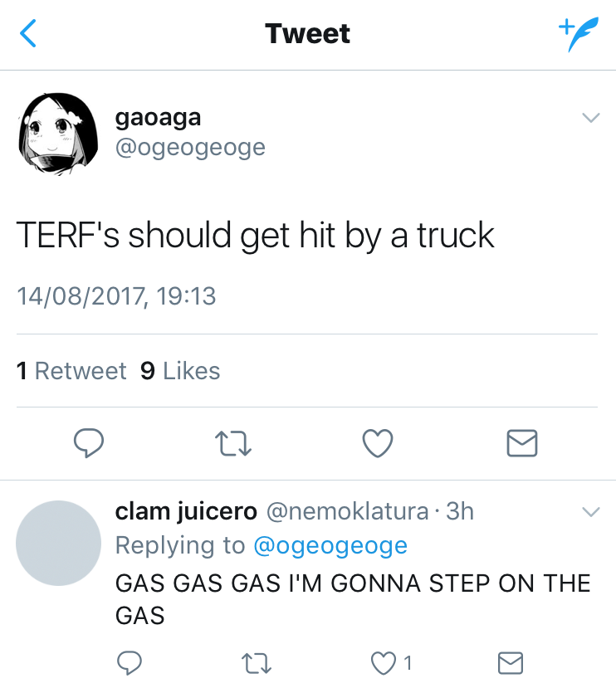
Task: Open the @ogeogeoge mention link in reply
Action: coord(330,545)
